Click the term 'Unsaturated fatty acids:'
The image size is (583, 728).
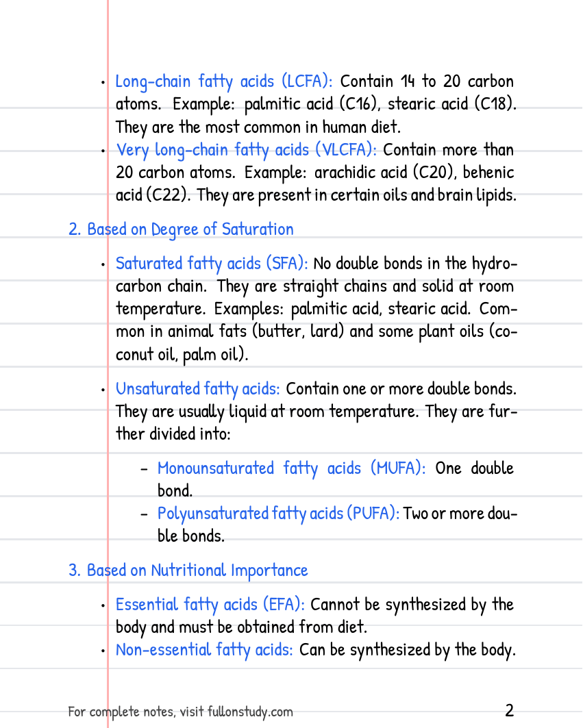(x=198, y=389)
